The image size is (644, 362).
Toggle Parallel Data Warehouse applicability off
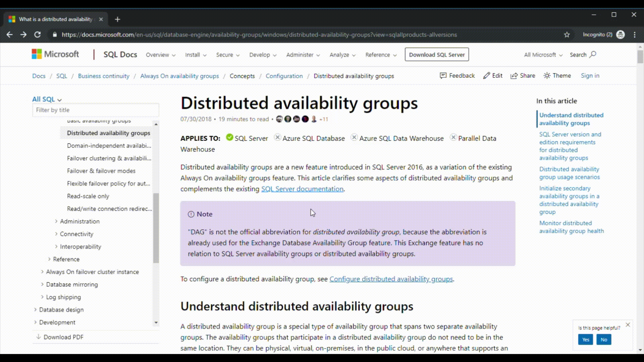coord(453,137)
